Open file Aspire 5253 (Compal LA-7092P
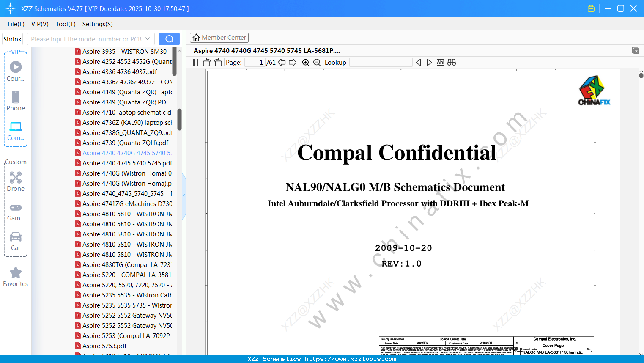Viewport: 644px width, 363px height. point(122,335)
